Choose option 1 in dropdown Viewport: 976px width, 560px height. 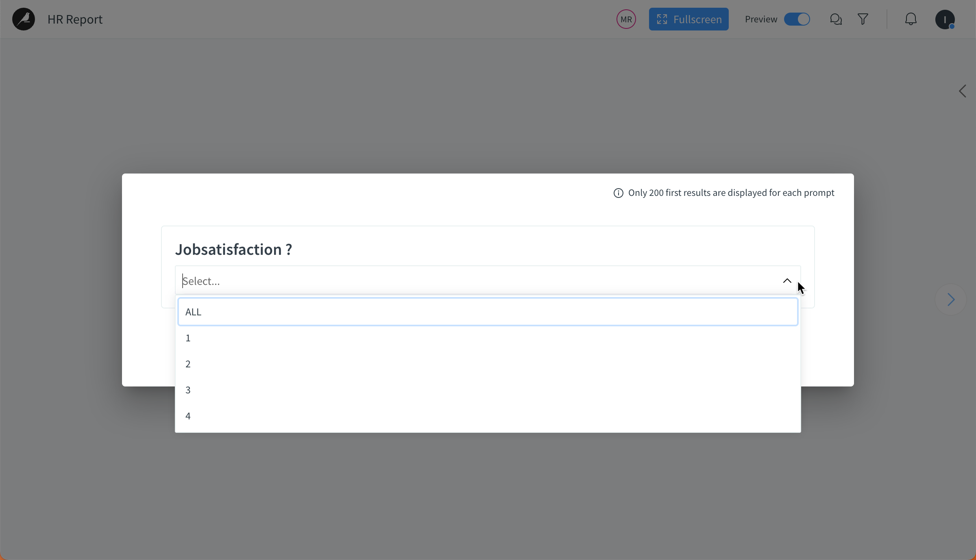point(488,338)
